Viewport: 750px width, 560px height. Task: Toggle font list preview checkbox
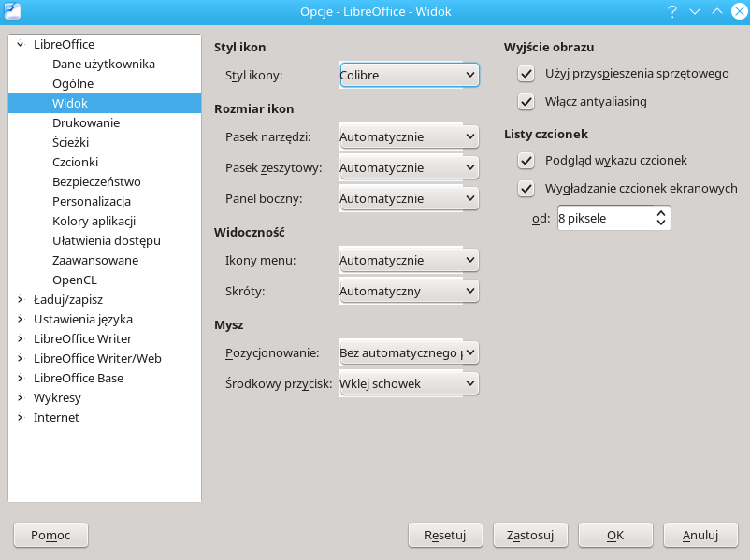tap(526, 161)
